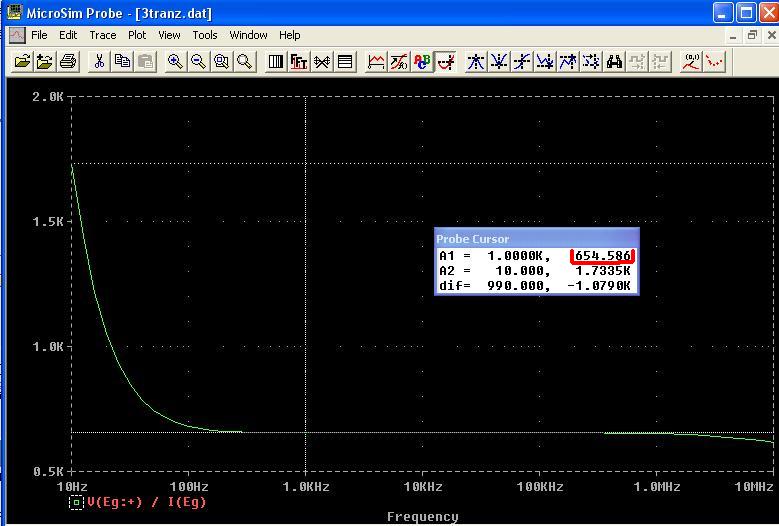
Task: Click the dif value -1.0790K
Action: 599,286
